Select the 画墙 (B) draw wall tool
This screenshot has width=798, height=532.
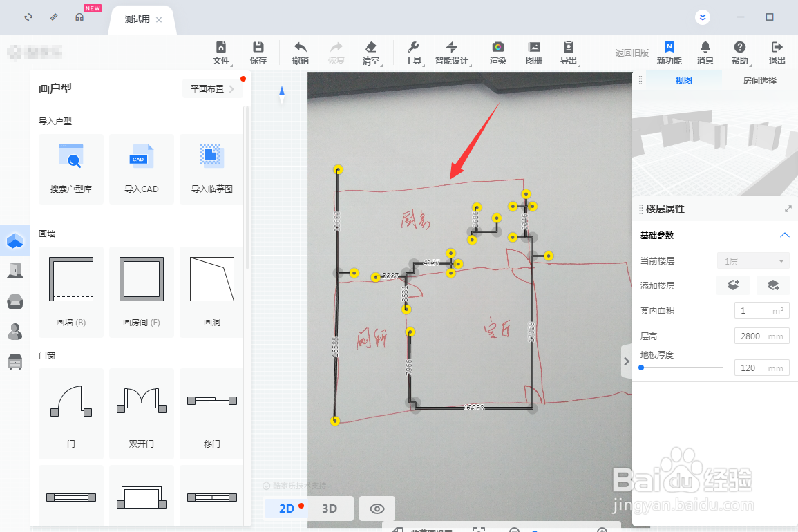coord(71,292)
